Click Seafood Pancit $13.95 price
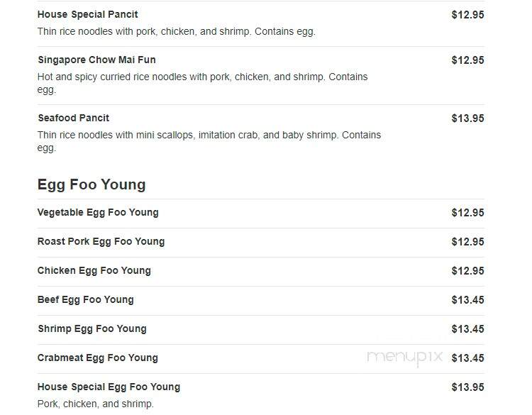The height and width of the screenshot is (415, 532). (x=467, y=118)
